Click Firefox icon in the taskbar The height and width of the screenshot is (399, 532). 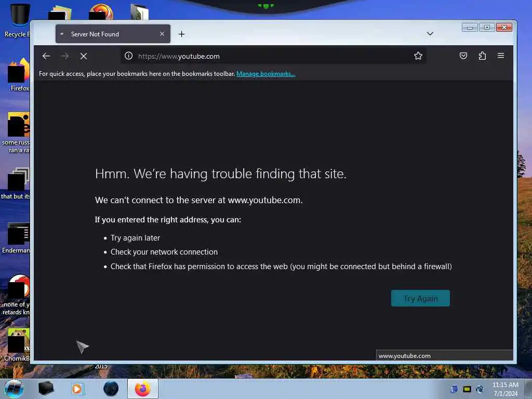click(x=142, y=389)
